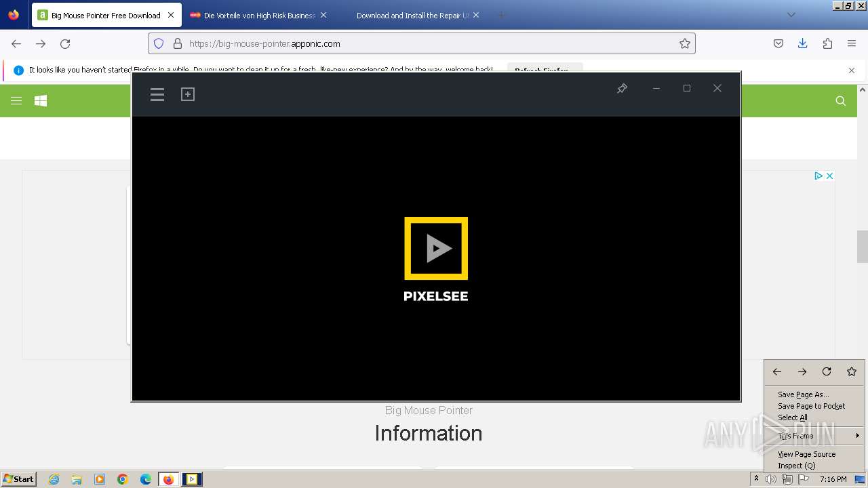Click context menu forward arrow

[x=802, y=371]
